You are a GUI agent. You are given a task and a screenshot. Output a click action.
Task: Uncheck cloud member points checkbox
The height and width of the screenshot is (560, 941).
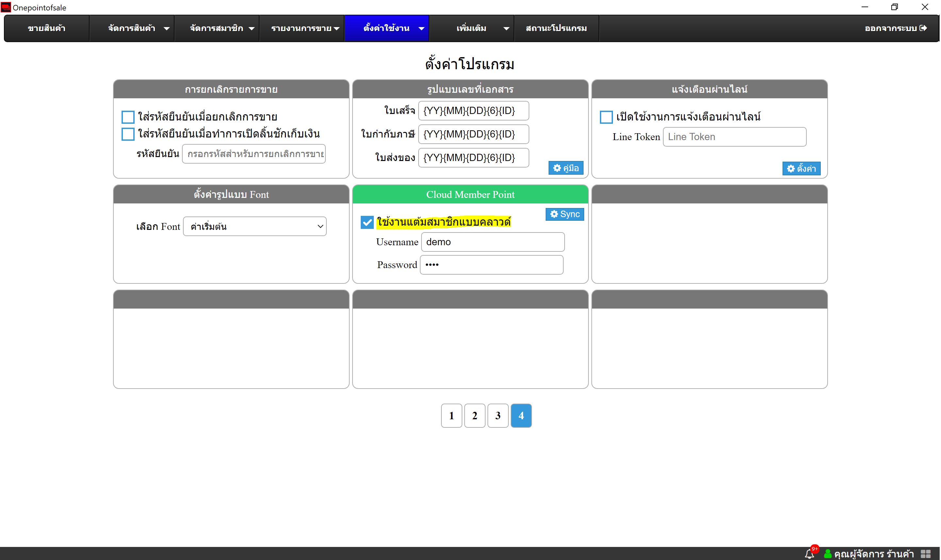367,222
